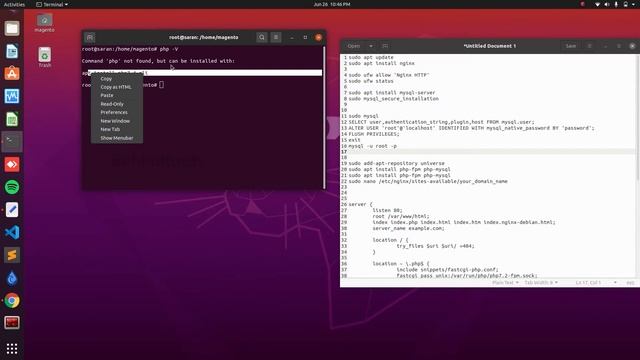Click the 'listen 80;' line in editor

(x=387, y=210)
